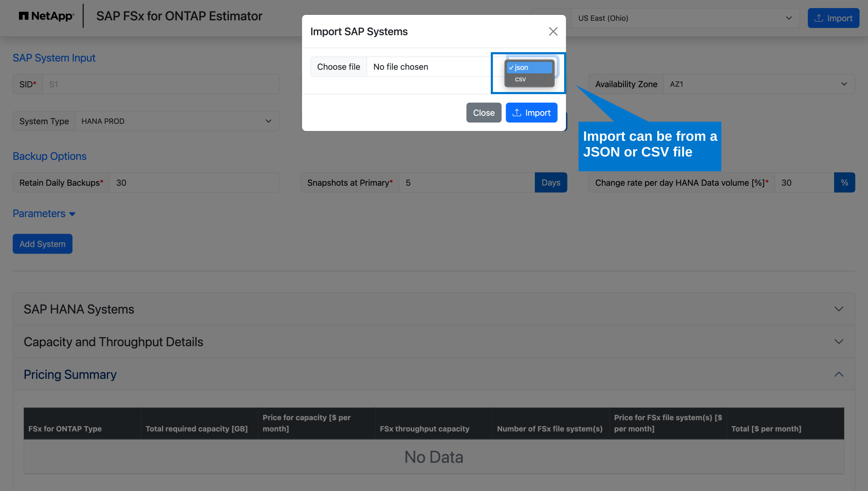Click the Snapshots at Primary field
The image size is (868, 491).
coord(467,183)
